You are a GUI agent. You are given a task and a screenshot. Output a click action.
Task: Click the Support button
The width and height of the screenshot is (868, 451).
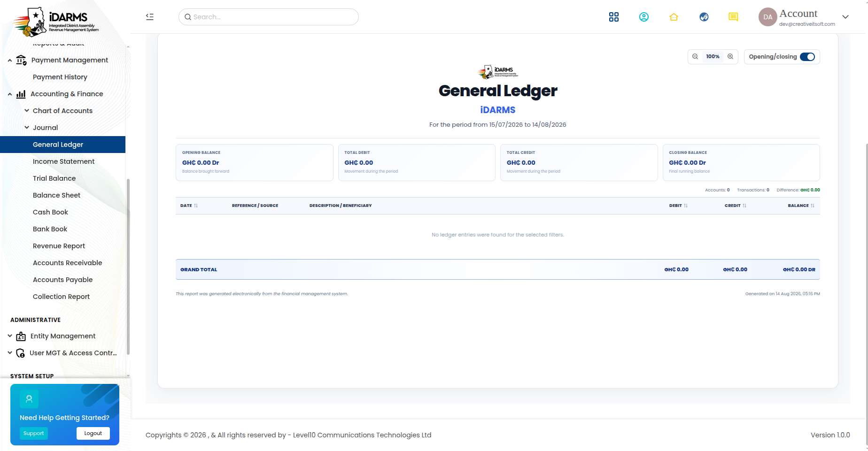click(34, 433)
